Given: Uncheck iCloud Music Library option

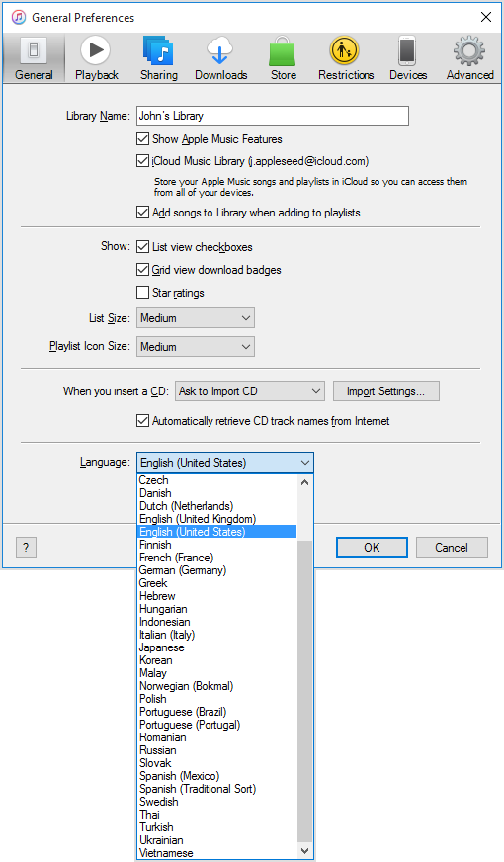Looking at the screenshot, I should (x=143, y=161).
